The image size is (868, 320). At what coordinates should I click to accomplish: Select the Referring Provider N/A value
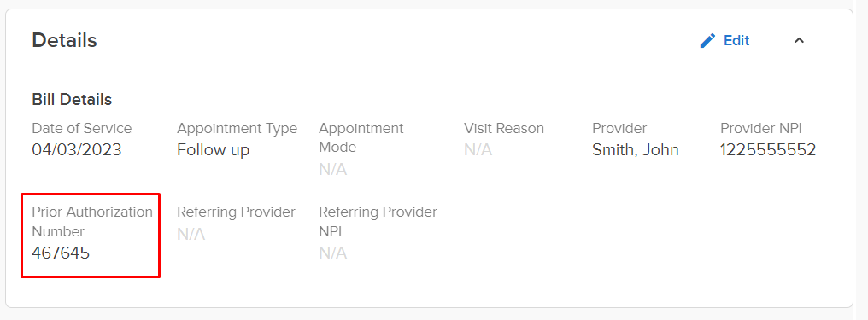click(x=191, y=235)
